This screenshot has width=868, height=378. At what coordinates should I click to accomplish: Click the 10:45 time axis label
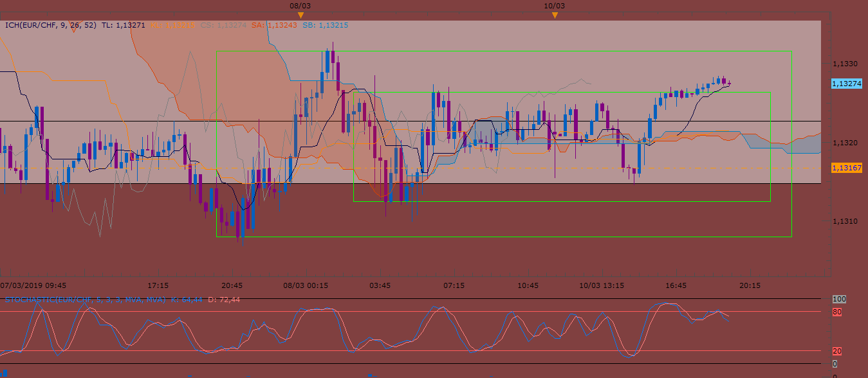[528, 285]
